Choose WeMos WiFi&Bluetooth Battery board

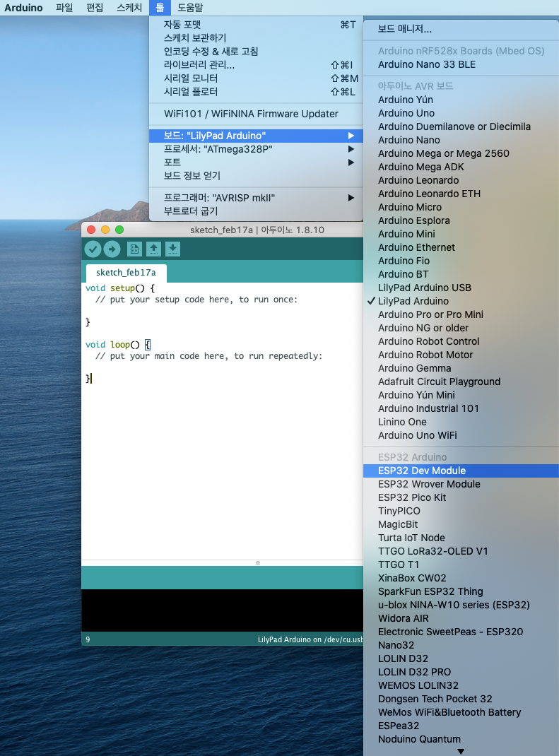(x=461, y=713)
